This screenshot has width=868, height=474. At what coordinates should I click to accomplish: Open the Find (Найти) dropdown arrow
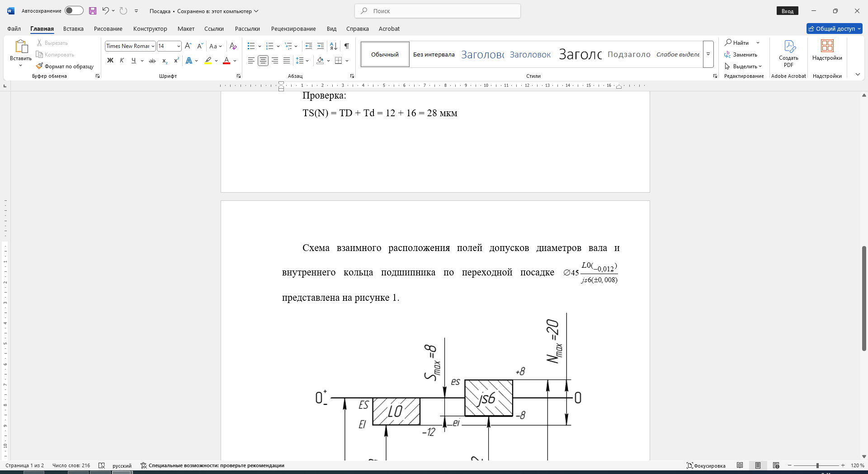(758, 43)
